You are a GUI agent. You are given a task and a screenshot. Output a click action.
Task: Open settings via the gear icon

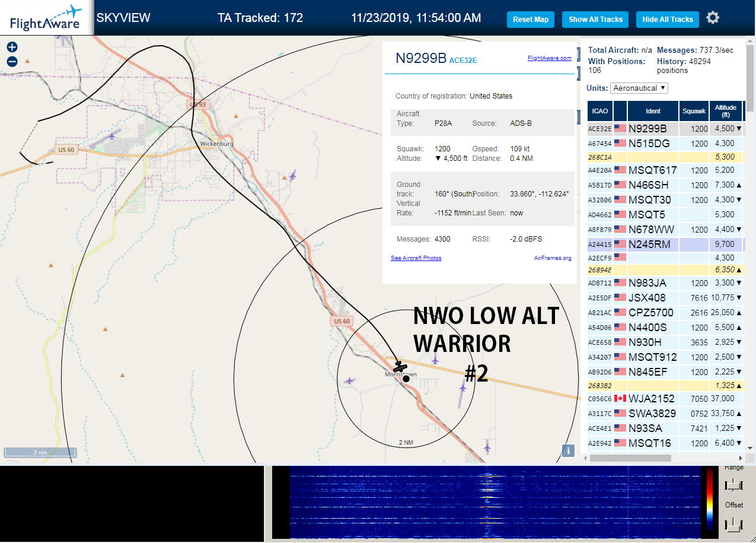click(x=713, y=18)
